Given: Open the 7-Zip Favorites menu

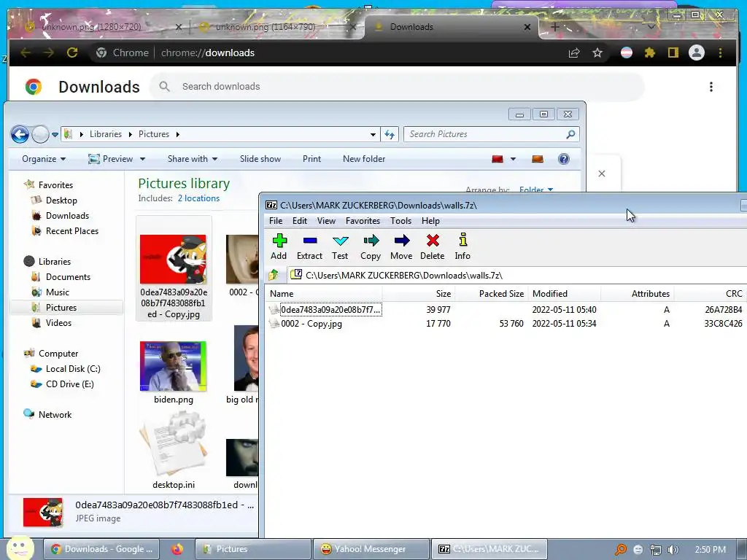Looking at the screenshot, I should point(363,221).
